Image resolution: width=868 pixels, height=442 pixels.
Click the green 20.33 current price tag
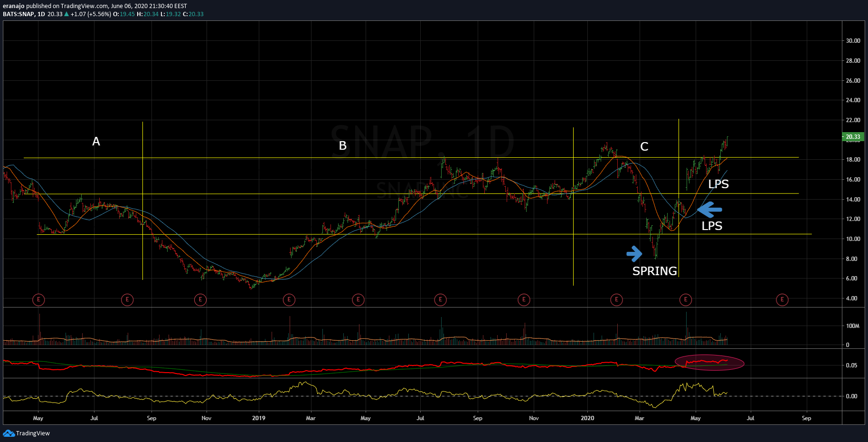pyautogui.click(x=853, y=136)
